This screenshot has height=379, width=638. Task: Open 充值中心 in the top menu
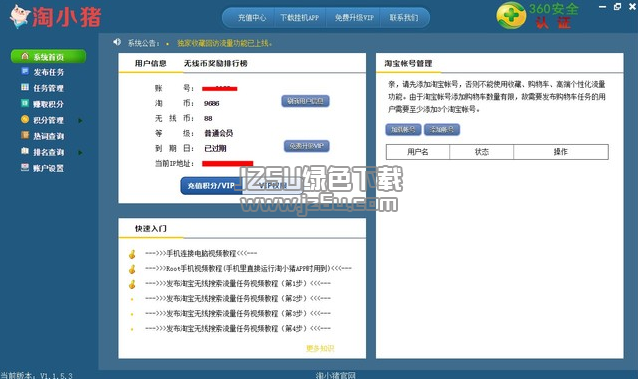[252, 18]
